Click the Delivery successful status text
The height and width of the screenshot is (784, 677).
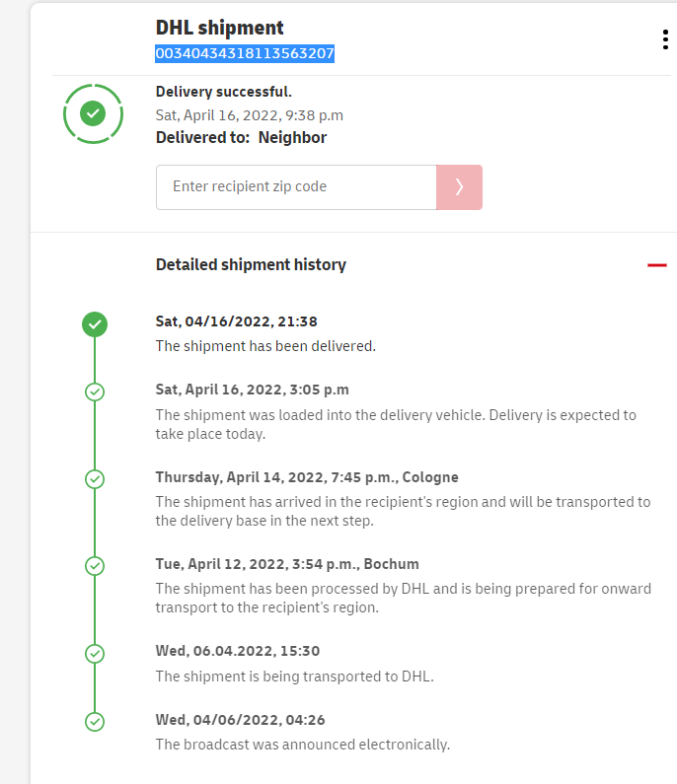224,92
